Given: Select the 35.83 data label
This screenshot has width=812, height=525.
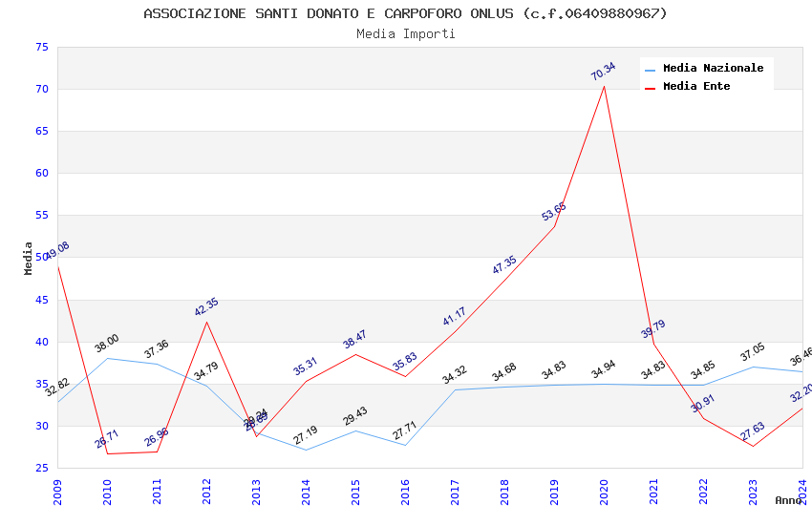Looking at the screenshot, I should tap(404, 361).
